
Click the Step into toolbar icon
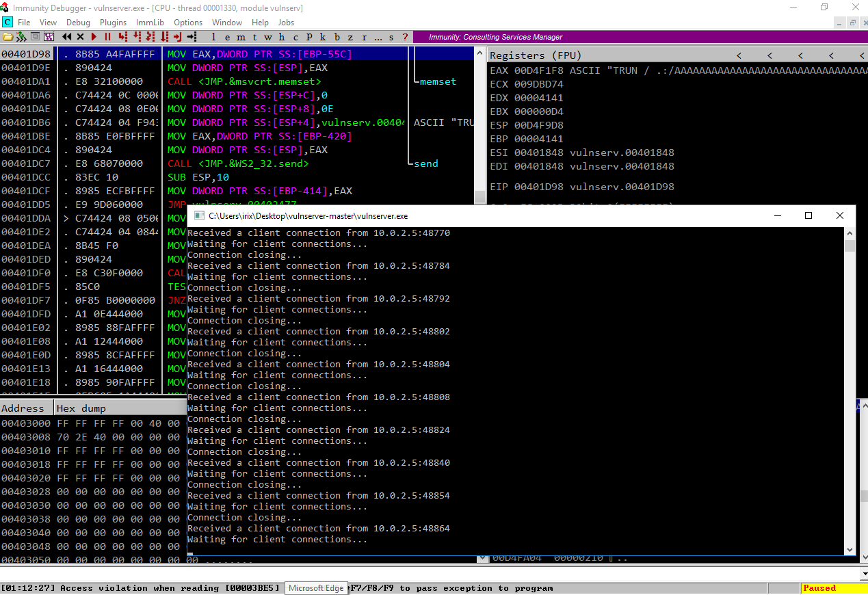point(122,37)
